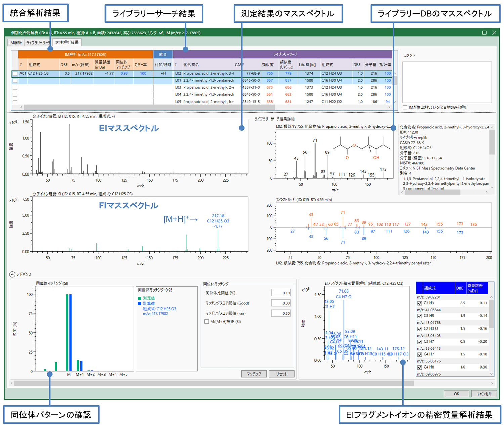This screenshot has height=426, width=504.
Task: Click the 同位体比閾値 [%] input field
Action: [x=281, y=293]
